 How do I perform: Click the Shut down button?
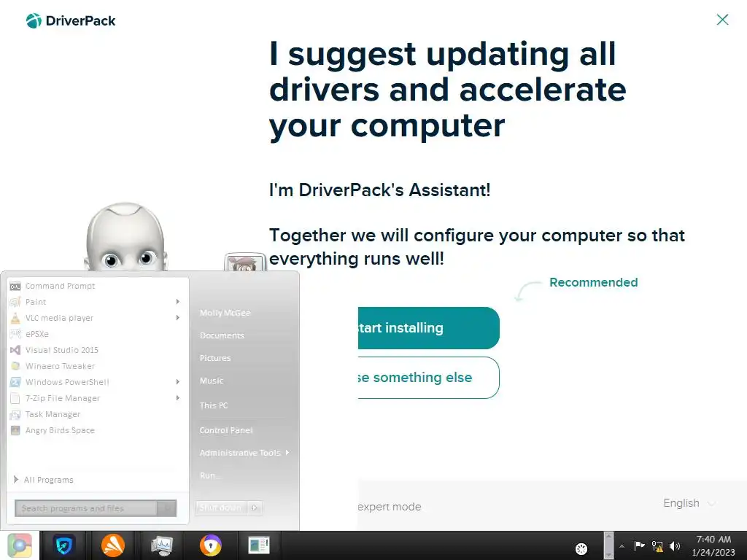point(220,507)
